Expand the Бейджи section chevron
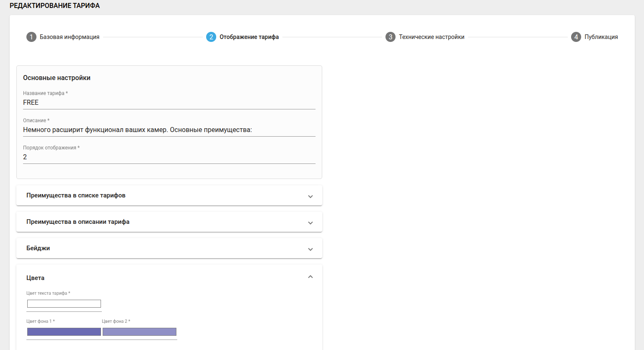The width and height of the screenshot is (644, 350). point(310,249)
